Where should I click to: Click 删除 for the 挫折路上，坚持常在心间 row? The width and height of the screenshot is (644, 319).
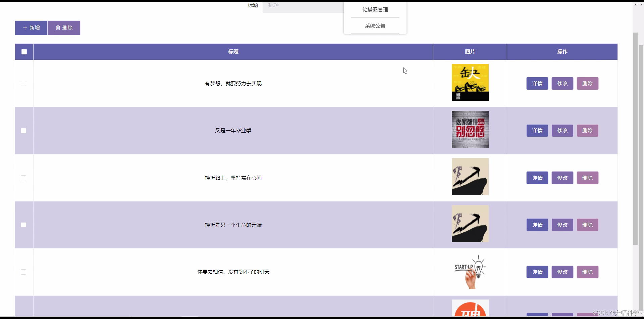coord(587,178)
